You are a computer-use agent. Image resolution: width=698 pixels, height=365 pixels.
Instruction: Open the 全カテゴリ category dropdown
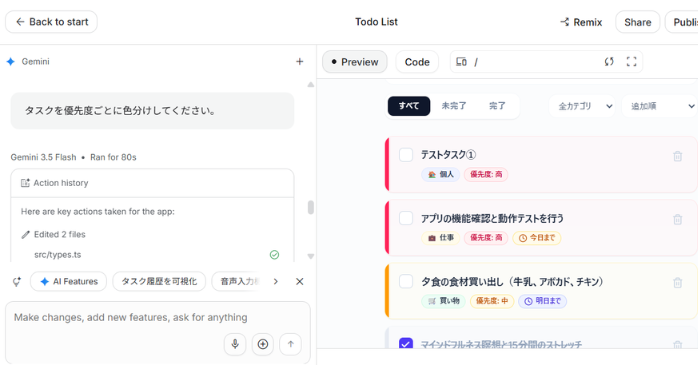tap(582, 106)
